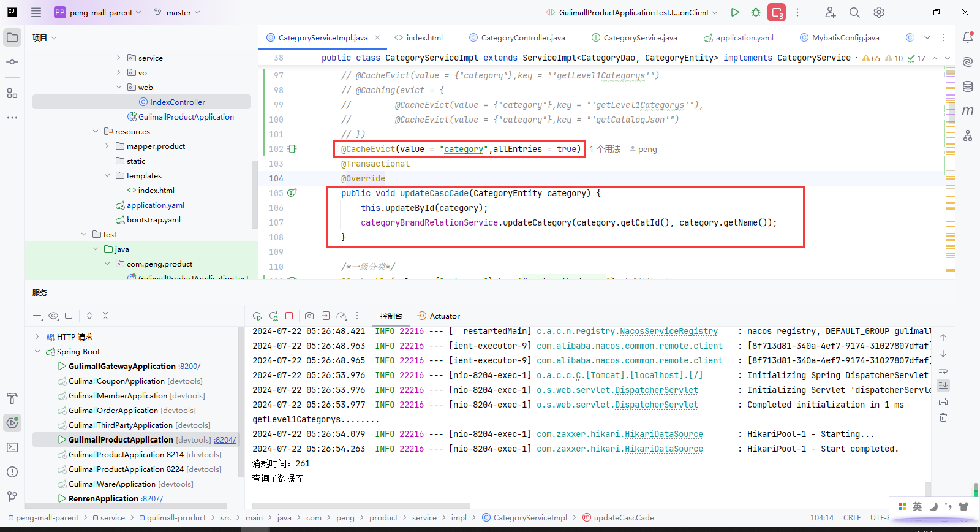
Task: Rerun the application in Services toolbar
Action: pos(257,316)
